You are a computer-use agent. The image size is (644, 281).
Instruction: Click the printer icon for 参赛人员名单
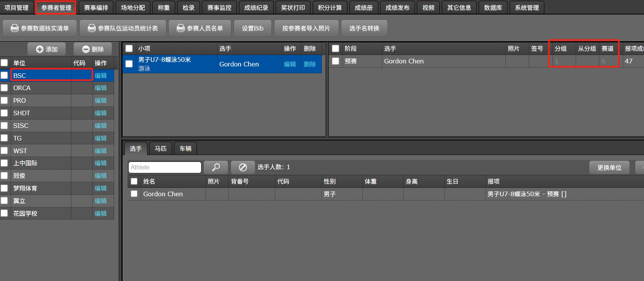[x=181, y=28]
